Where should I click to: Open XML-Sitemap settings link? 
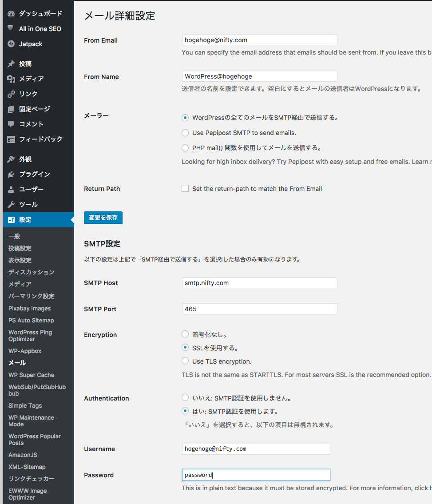(x=27, y=467)
